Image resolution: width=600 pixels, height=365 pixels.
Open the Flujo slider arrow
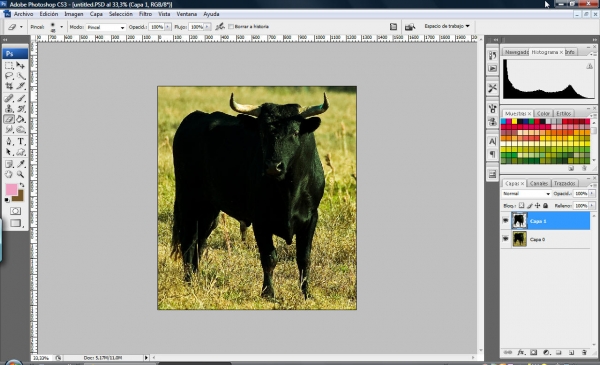point(207,27)
